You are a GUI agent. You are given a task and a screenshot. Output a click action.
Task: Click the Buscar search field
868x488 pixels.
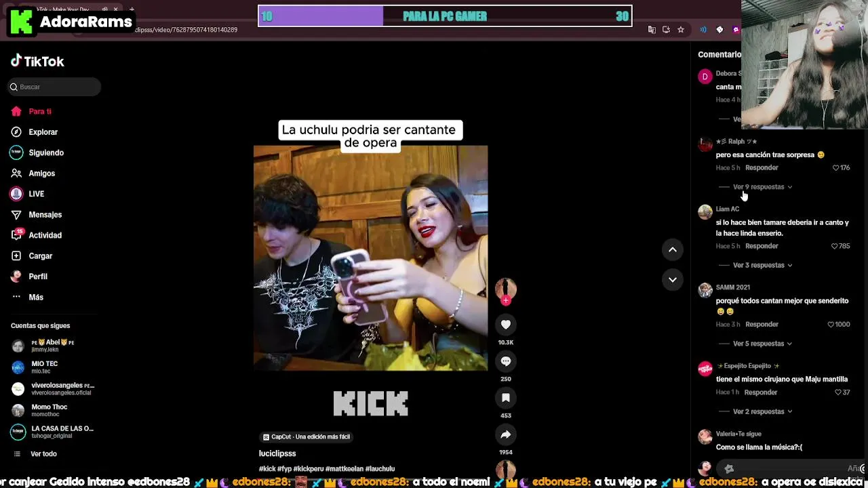pyautogui.click(x=55, y=87)
